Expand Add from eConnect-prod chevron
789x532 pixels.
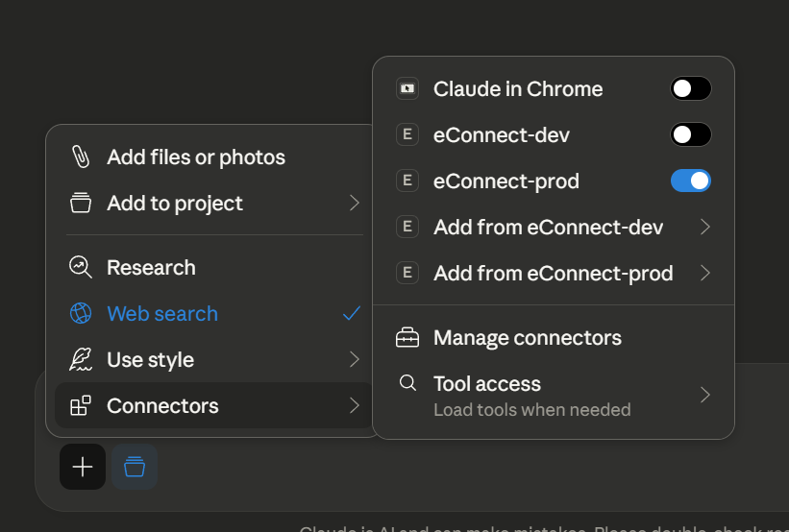pyautogui.click(x=705, y=273)
